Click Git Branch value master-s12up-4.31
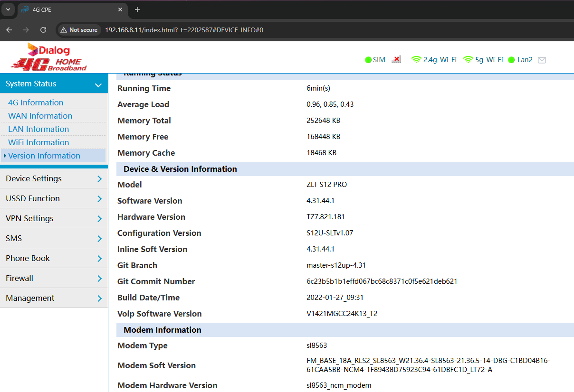This screenshot has height=392, width=574. click(x=336, y=265)
